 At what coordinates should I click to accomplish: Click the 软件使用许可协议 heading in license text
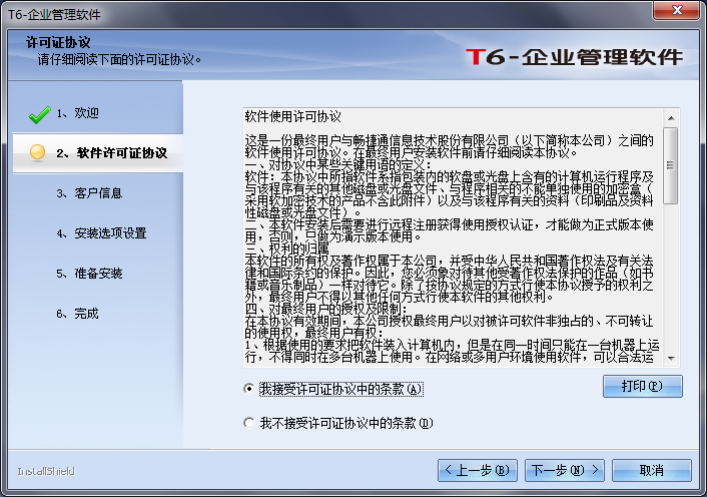click(x=293, y=117)
